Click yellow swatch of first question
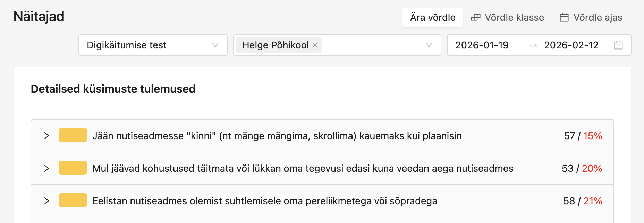This screenshot has width=644, height=223. click(x=73, y=135)
